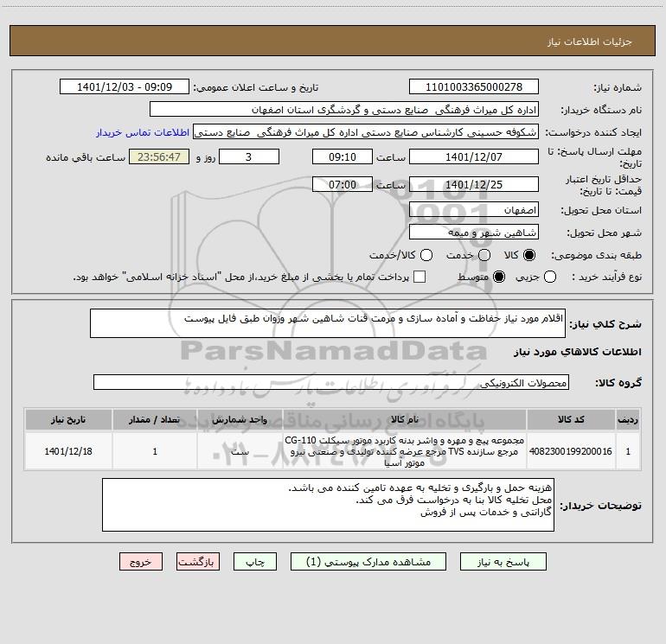The image size is (666, 644).
Task: Click the تعداد / مقدار column header
Action: point(155,419)
